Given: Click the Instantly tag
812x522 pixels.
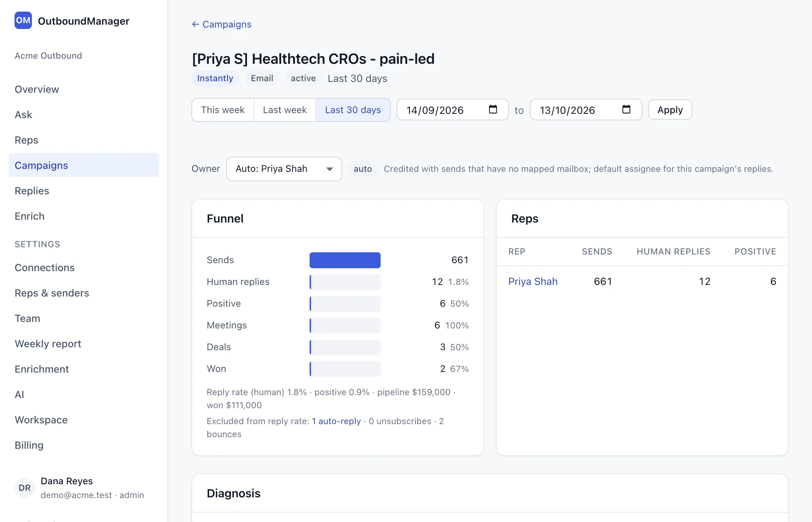Looking at the screenshot, I should click(x=215, y=78).
